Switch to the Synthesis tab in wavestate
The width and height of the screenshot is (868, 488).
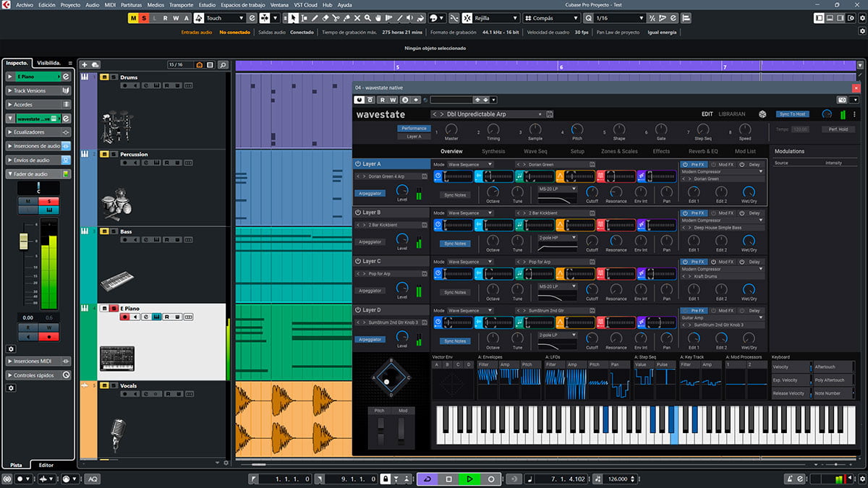[493, 151]
